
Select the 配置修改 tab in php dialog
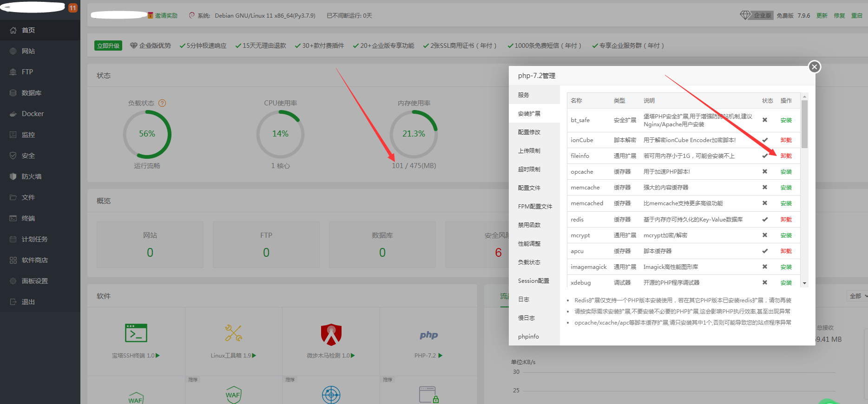coord(534,132)
